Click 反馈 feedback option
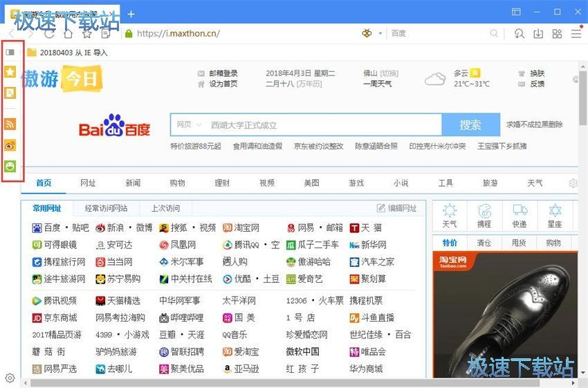588x388 pixels. [x=537, y=84]
